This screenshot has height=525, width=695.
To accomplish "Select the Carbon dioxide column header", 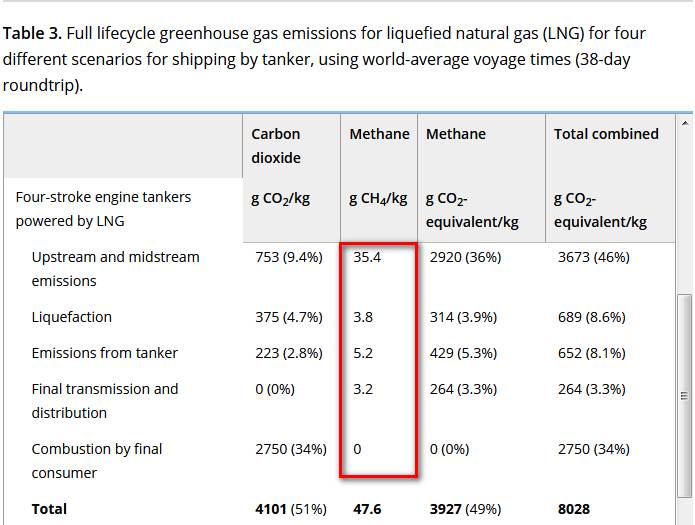I will (x=276, y=146).
